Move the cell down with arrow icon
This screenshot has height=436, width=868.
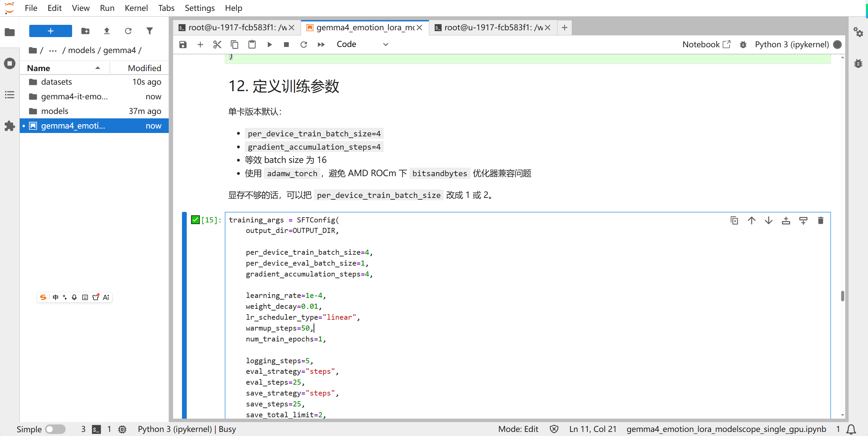(x=769, y=221)
